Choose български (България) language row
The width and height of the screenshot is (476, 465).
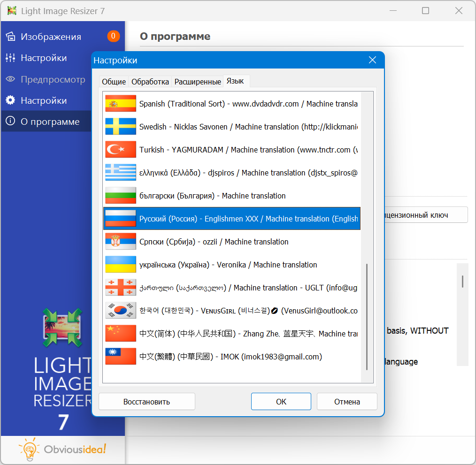(x=232, y=196)
